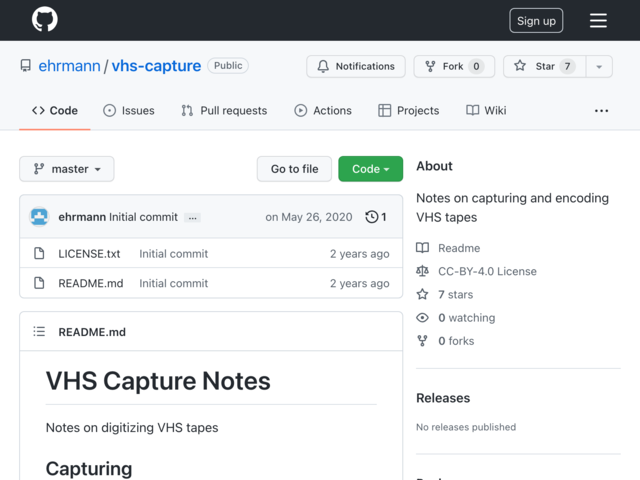640x480 pixels.
Task: Expand the green Code dropdown button
Action: click(371, 169)
